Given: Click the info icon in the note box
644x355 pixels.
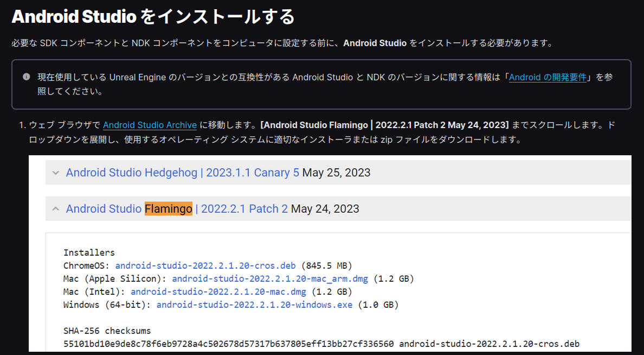Looking at the screenshot, I should pos(26,77).
